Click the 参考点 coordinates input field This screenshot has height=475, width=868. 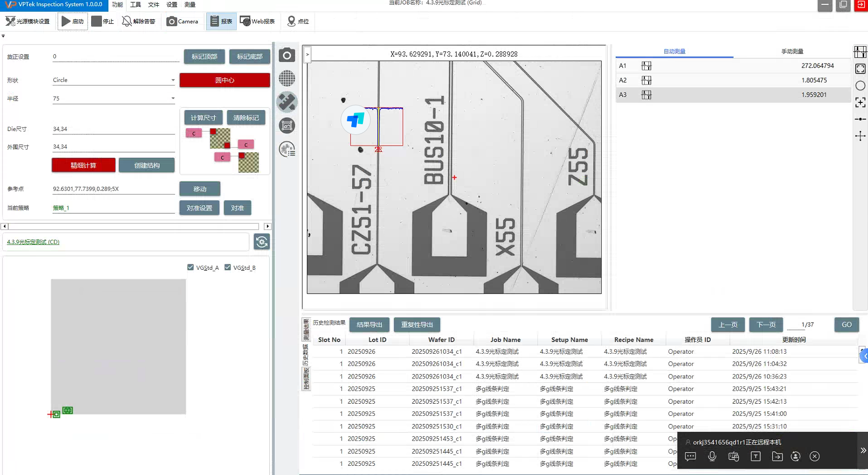113,189
